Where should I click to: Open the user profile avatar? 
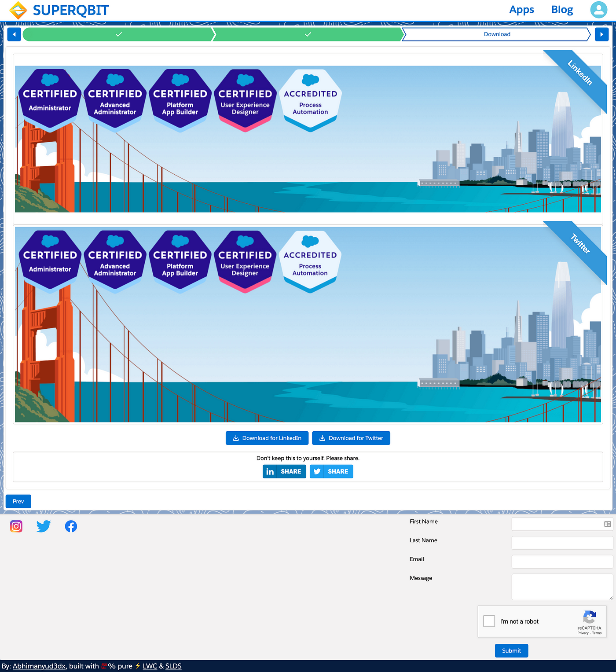point(598,10)
